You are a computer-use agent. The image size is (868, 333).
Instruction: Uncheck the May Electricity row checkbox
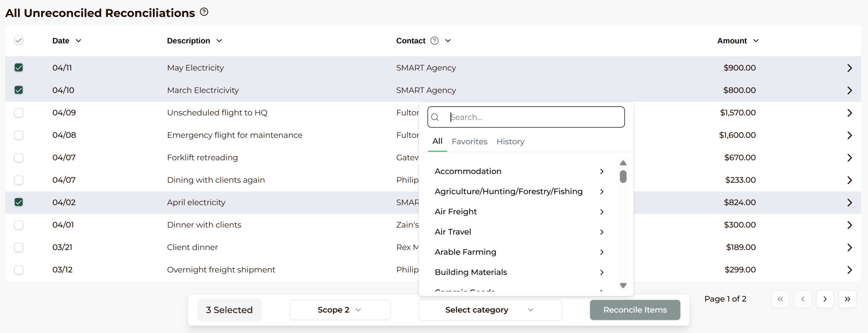pyautogui.click(x=19, y=67)
